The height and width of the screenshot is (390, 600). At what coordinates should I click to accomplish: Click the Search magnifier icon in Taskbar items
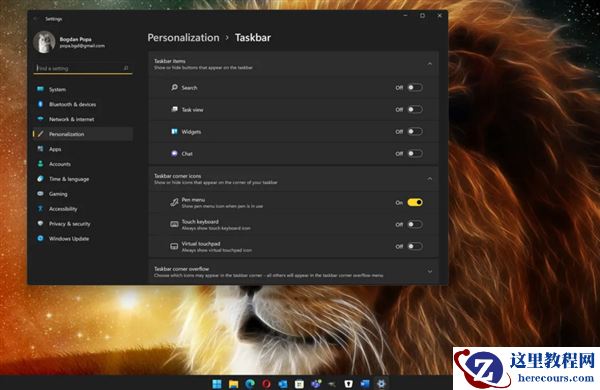coord(174,88)
